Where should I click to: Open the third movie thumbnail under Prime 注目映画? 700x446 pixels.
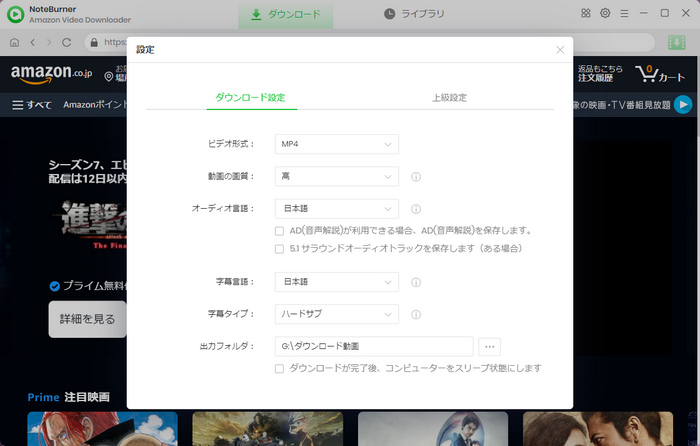point(433,429)
